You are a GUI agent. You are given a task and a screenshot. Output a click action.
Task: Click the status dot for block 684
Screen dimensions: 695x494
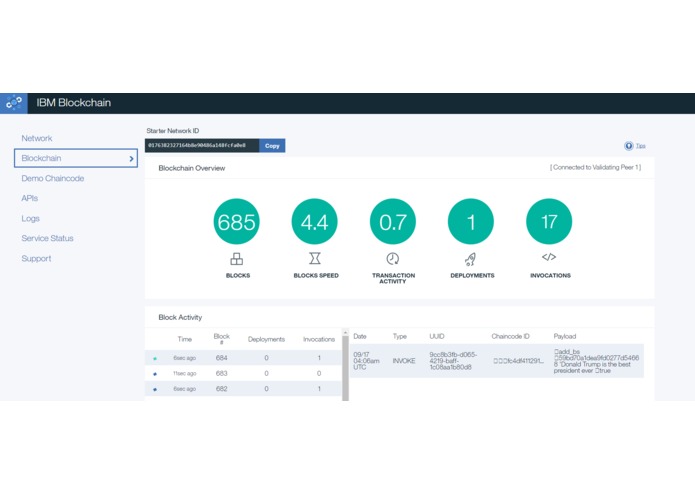[x=155, y=358]
